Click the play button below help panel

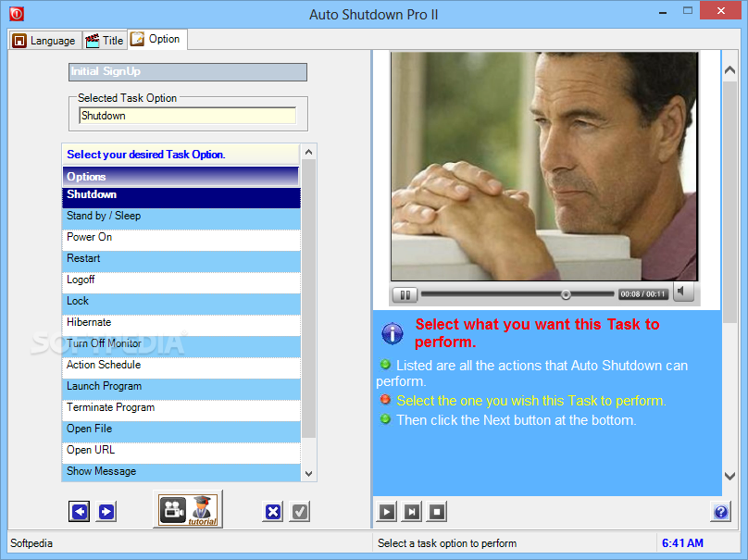click(387, 512)
